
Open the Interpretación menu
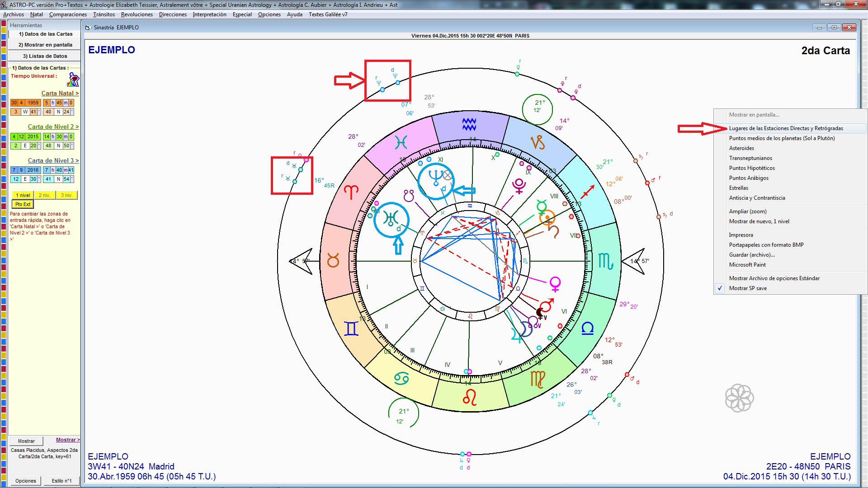pyautogui.click(x=209, y=14)
